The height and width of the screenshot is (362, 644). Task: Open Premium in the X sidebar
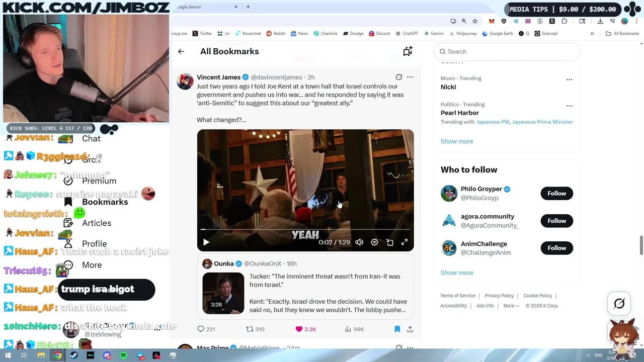tap(90, 180)
